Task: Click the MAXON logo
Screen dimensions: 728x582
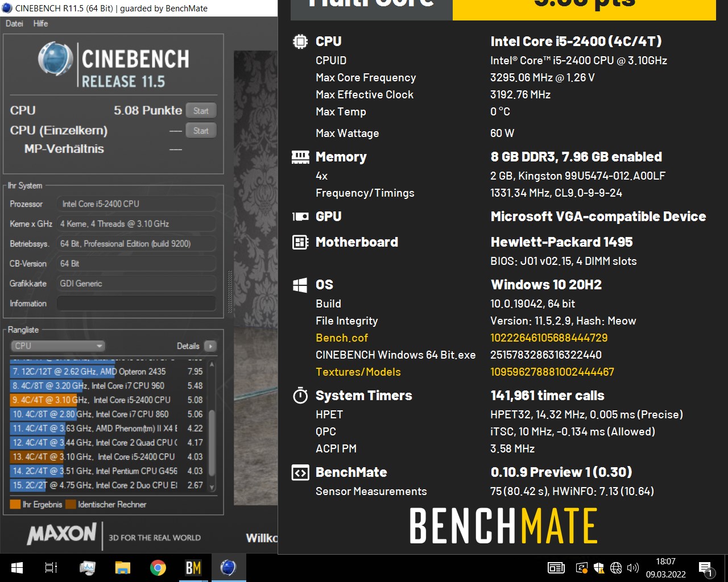Action: [61, 534]
